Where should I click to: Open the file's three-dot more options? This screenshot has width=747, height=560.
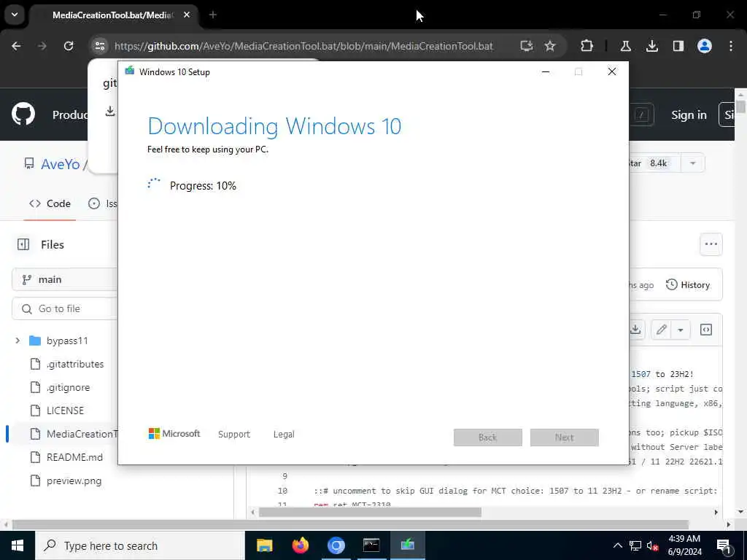711,244
